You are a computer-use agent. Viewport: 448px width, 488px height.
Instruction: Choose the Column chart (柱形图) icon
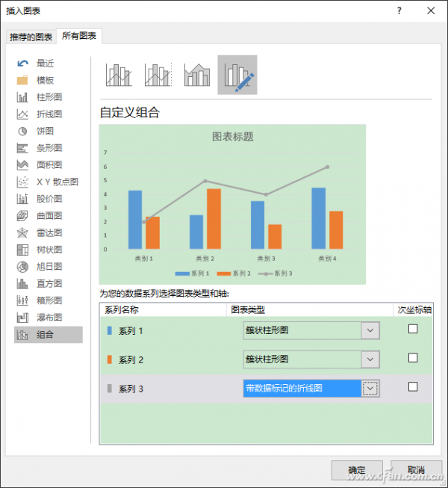pos(22,97)
